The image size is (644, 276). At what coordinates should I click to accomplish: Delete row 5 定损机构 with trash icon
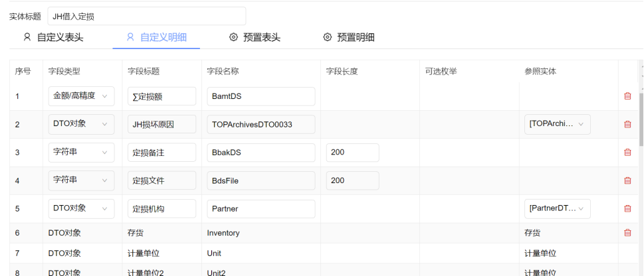pyautogui.click(x=627, y=208)
